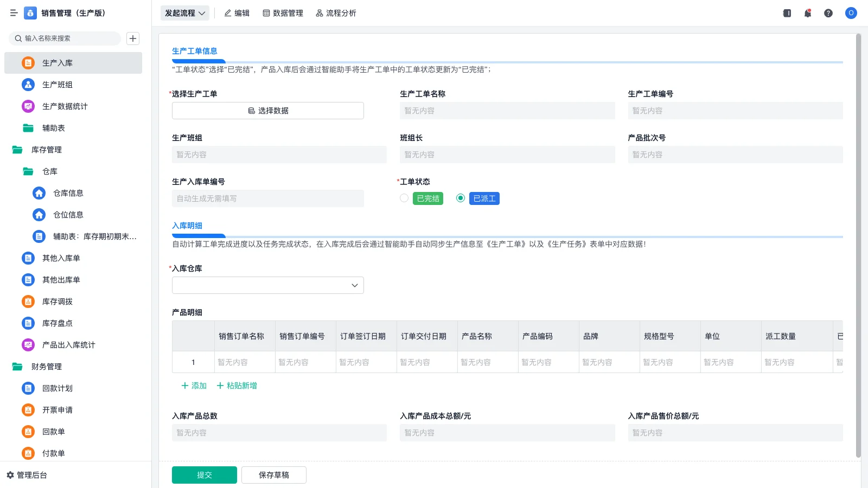Viewport: 868px width, 488px height.
Task: Click the green 提交 submit button
Action: click(205, 474)
